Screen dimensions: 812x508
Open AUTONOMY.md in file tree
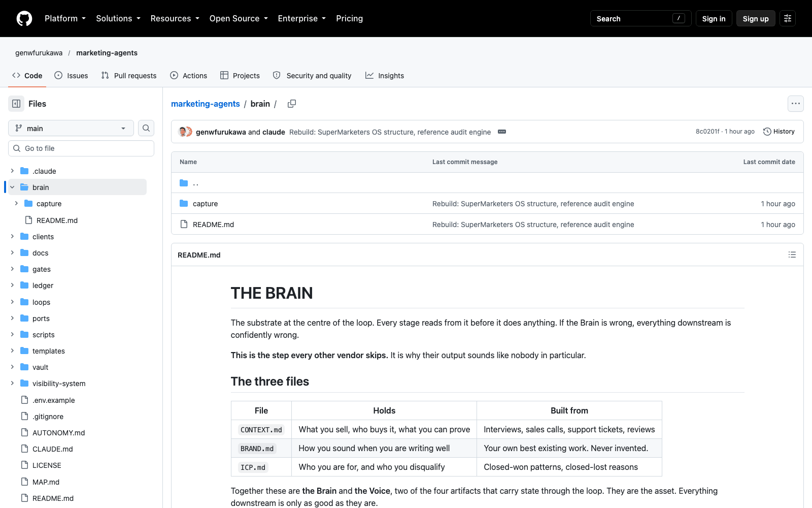(x=59, y=433)
